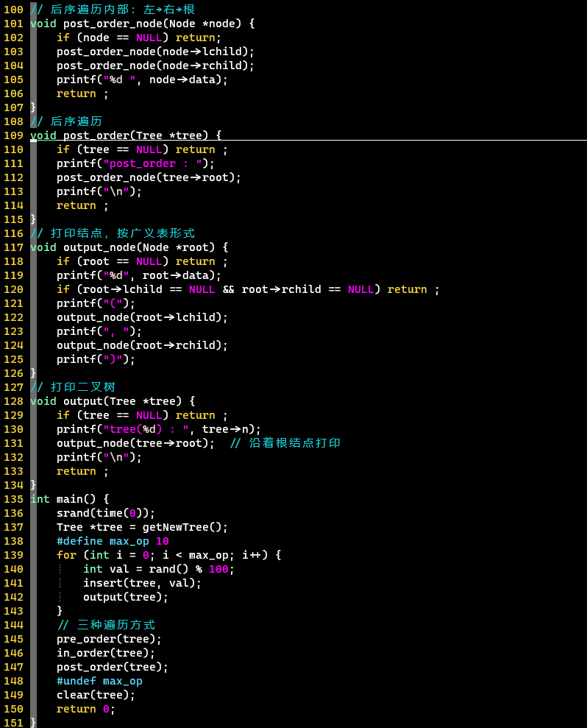Click the void output(Tree *tree) line
The image size is (587, 728).
pyautogui.click(x=113, y=401)
